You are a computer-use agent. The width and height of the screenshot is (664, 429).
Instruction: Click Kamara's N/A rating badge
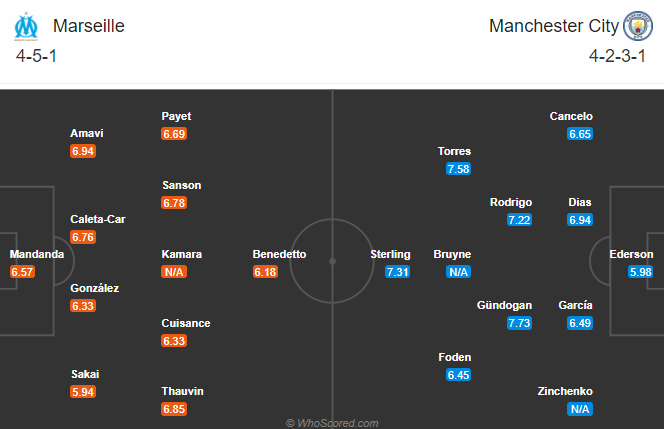pyautogui.click(x=174, y=272)
